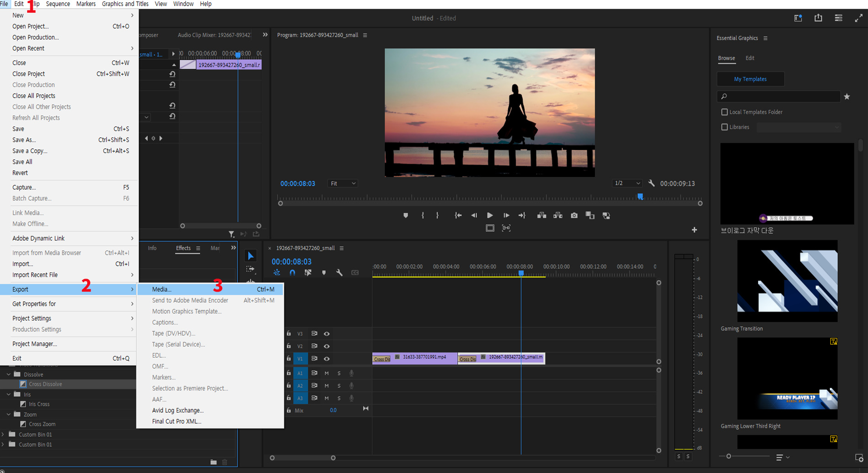Click the Go to In point icon

[458, 215]
